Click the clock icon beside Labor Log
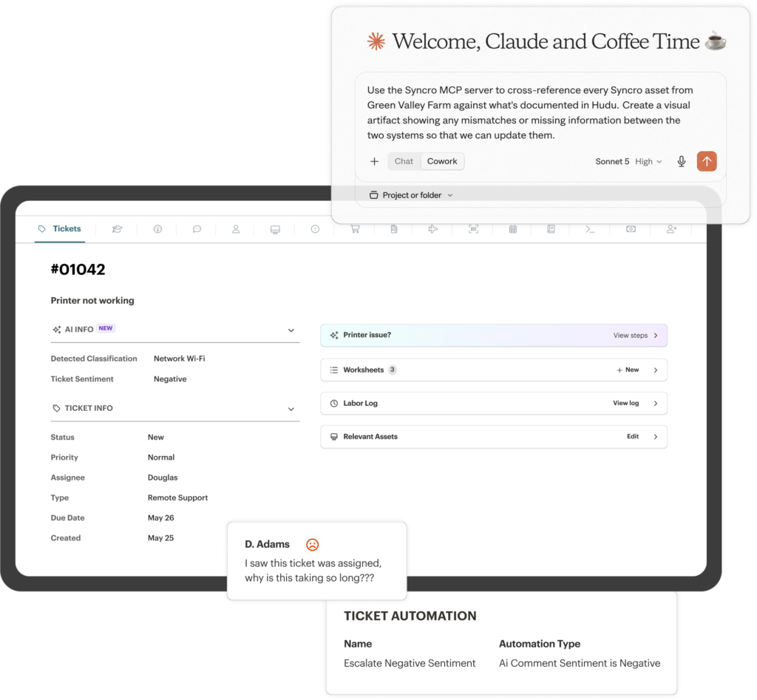Image resolution: width=757 pixels, height=700 pixels. (333, 403)
